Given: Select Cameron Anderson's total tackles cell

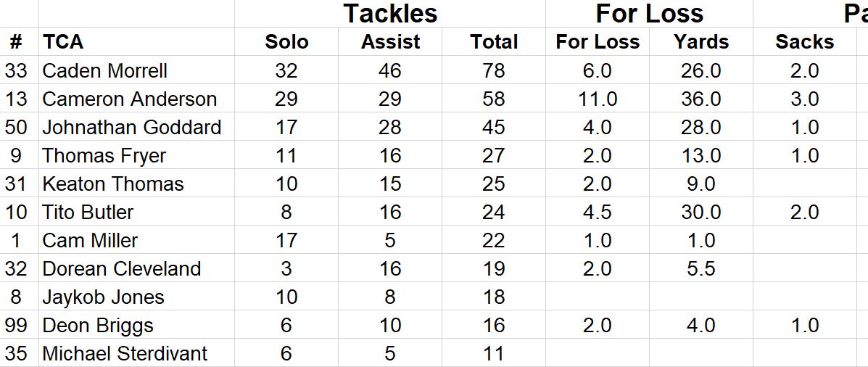Looking at the screenshot, I should [x=493, y=99].
